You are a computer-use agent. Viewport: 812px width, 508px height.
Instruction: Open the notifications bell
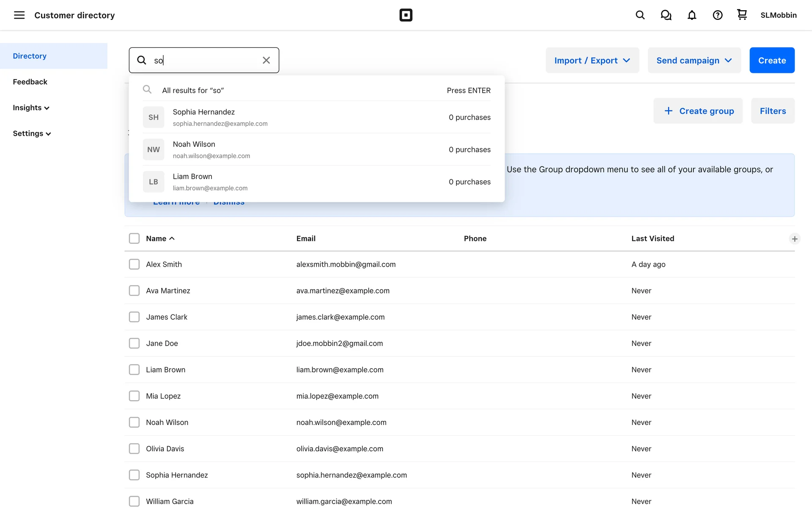[x=691, y=15]
